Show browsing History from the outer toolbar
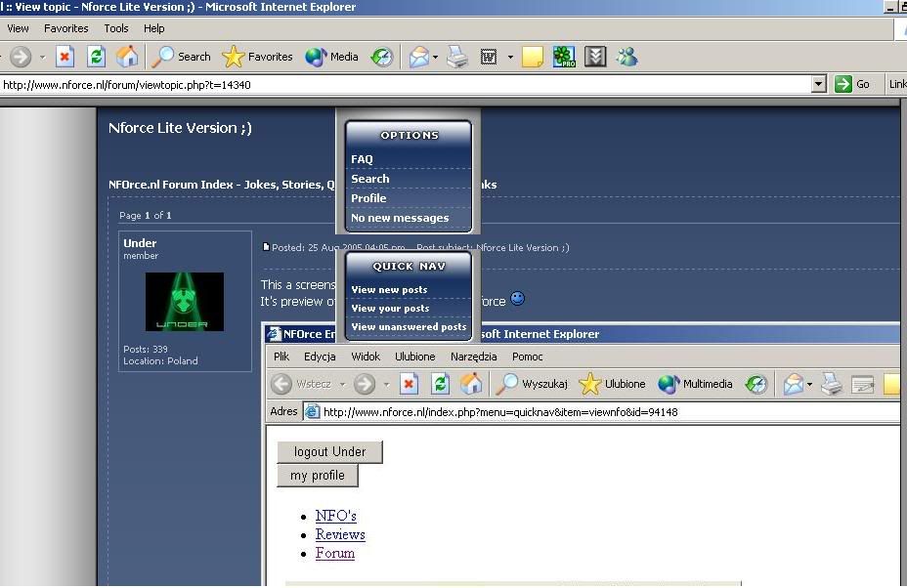907x588 pixels. (382, 57)
